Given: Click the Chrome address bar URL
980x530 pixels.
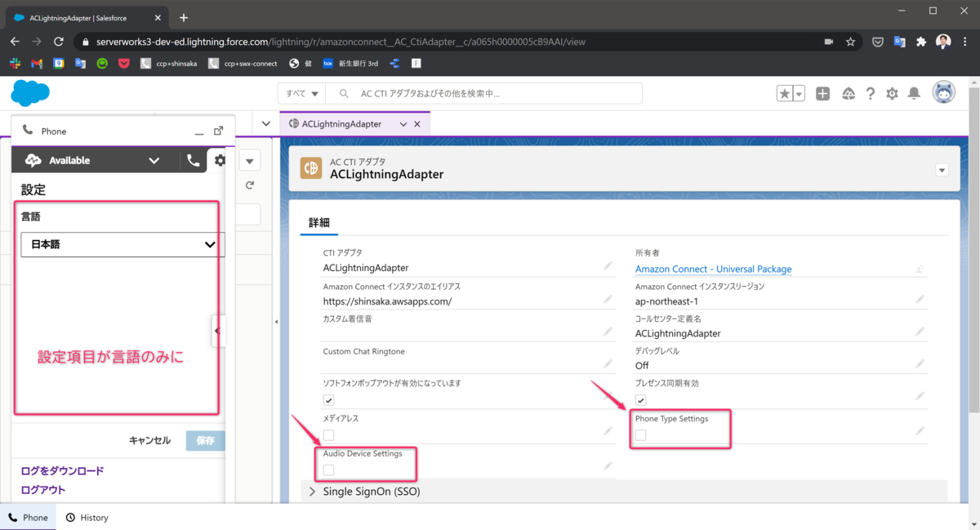Looking at the screenshot, I should coord(341,42).
